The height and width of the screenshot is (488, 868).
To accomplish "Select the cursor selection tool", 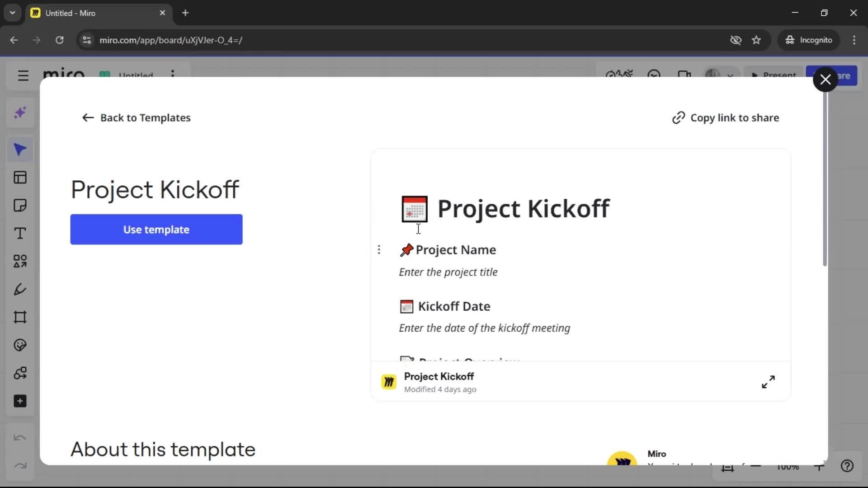I will pyautogui.click(x=20, y=150).
